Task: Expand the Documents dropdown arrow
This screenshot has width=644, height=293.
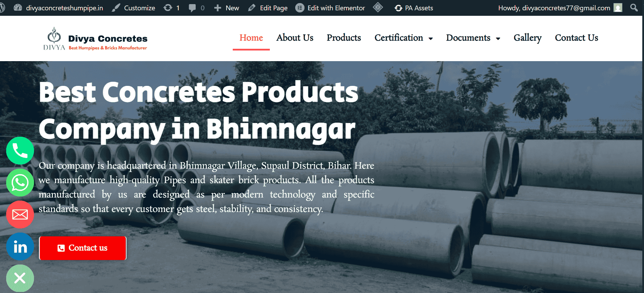Action: (498, 38)
